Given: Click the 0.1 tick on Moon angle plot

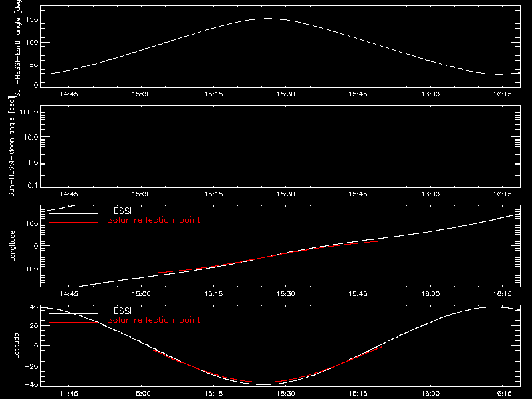Looking at the screenshot, I should coord(33,185).
